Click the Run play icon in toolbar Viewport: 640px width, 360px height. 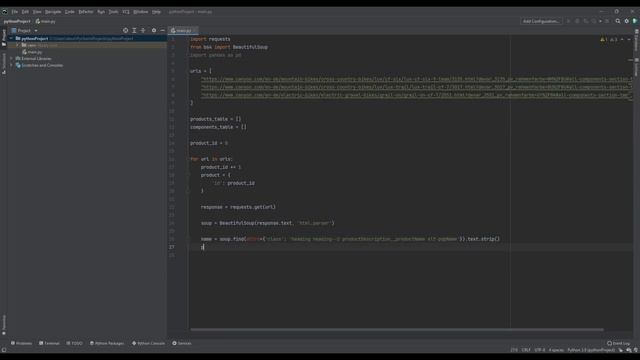(569, 21)
